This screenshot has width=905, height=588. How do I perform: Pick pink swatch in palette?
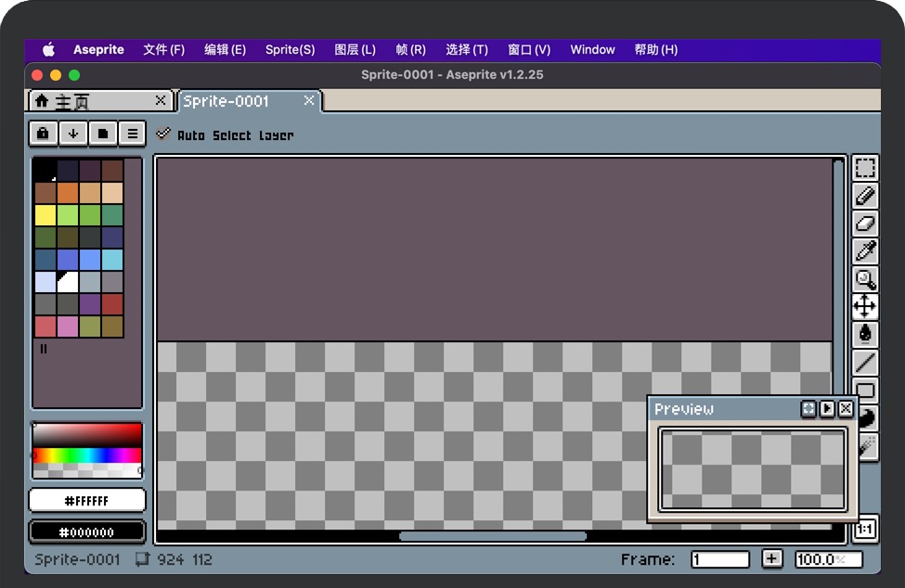[x=68, y=326]
